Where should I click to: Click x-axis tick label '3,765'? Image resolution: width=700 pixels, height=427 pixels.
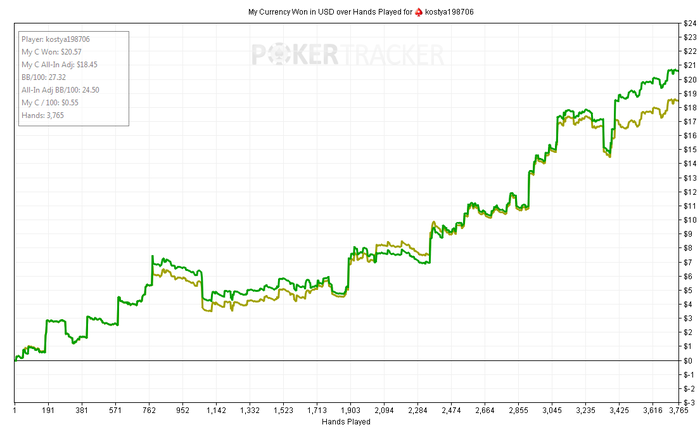[679, 410]
